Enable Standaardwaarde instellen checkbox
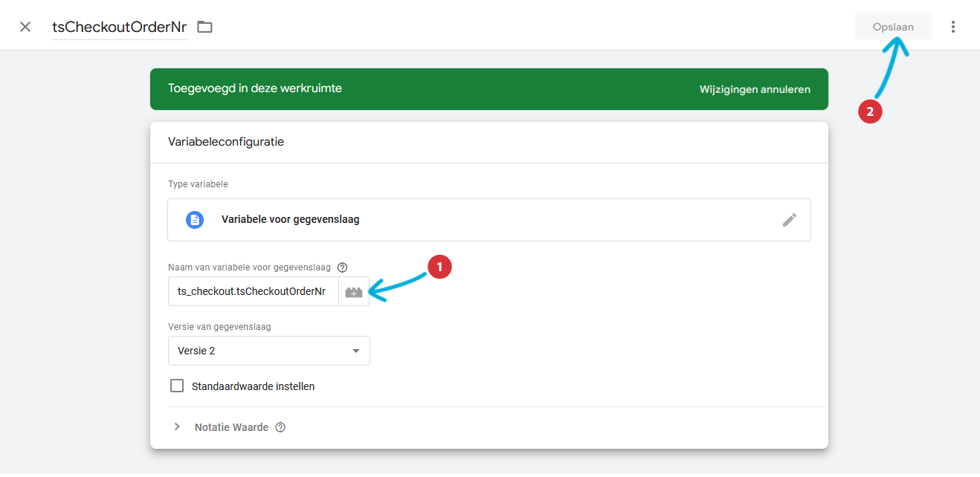The width and height of the screenshot is (980, 477). pos(177,386)
